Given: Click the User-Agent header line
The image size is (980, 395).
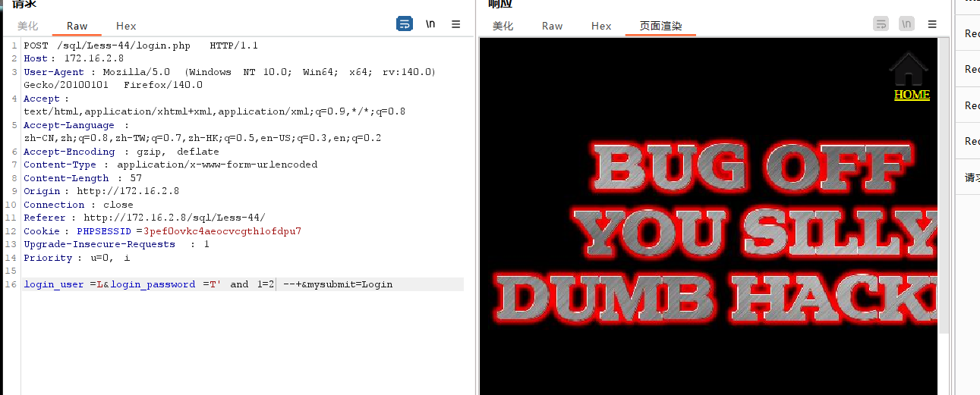Looking at the screenshot, I should point(230,72).
